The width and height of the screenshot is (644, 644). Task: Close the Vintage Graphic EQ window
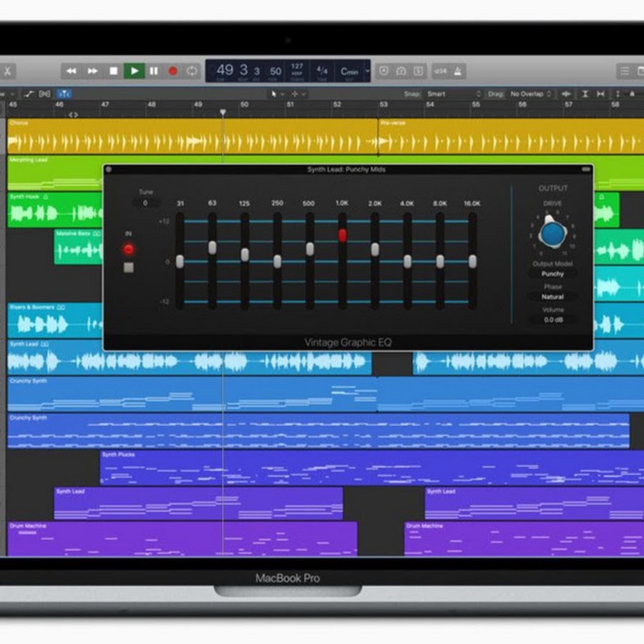tap(109, 169)
